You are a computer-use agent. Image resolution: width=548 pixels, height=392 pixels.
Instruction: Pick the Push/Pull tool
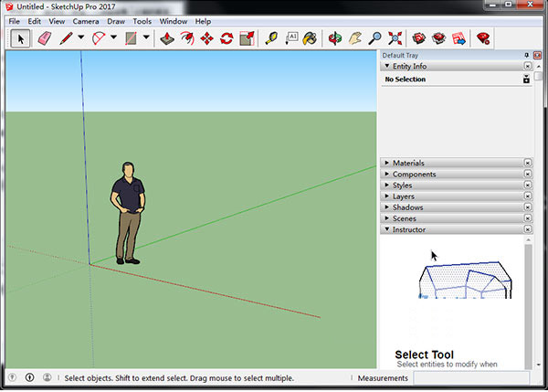pos(166,38)
